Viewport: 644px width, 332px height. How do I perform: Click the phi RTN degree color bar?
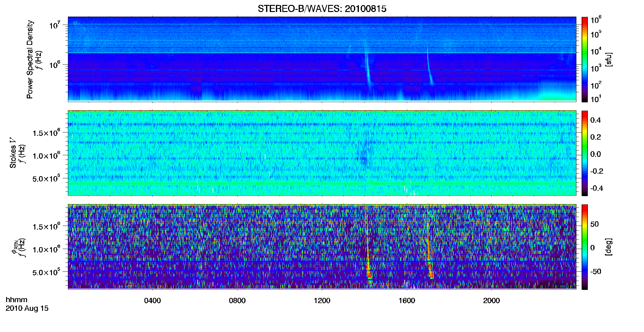click(x=584, y=247)
